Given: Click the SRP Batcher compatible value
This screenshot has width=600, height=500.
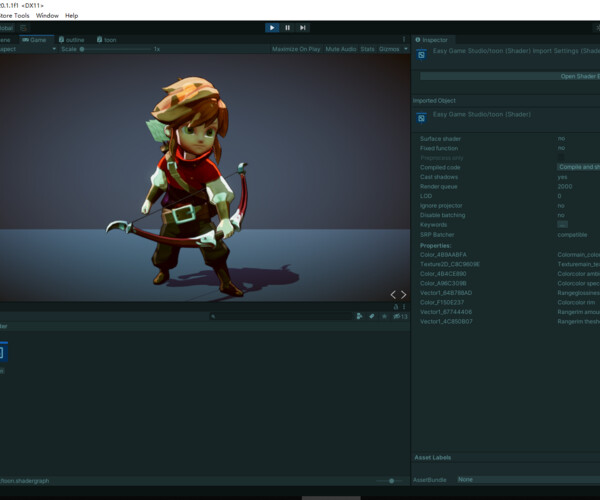Looking at the screenshot, I should tap(572, 235).
